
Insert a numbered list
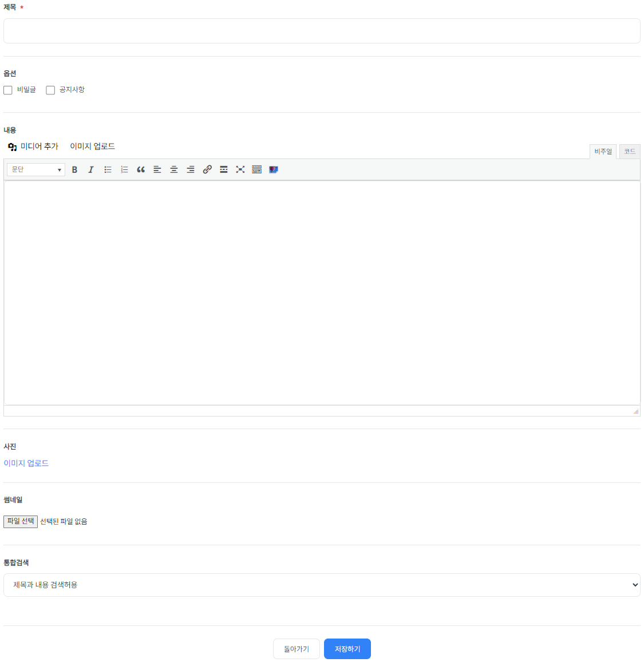tap(124, 169)
